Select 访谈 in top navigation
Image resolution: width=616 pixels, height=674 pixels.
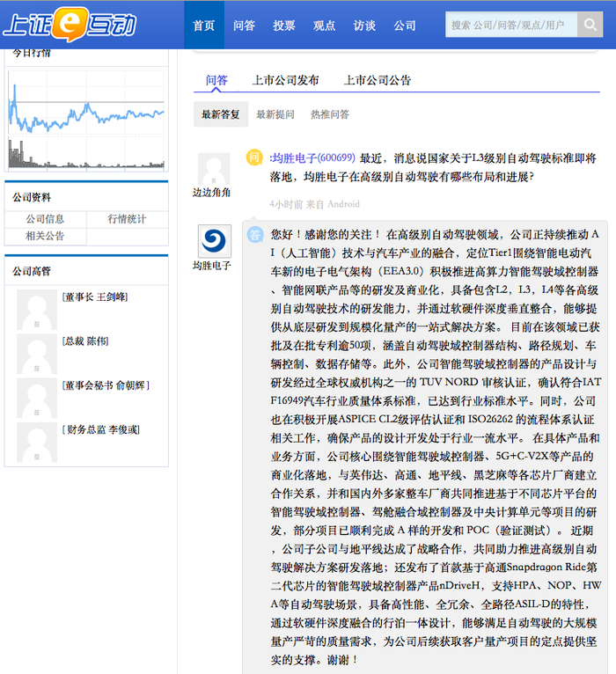(364, 26)
